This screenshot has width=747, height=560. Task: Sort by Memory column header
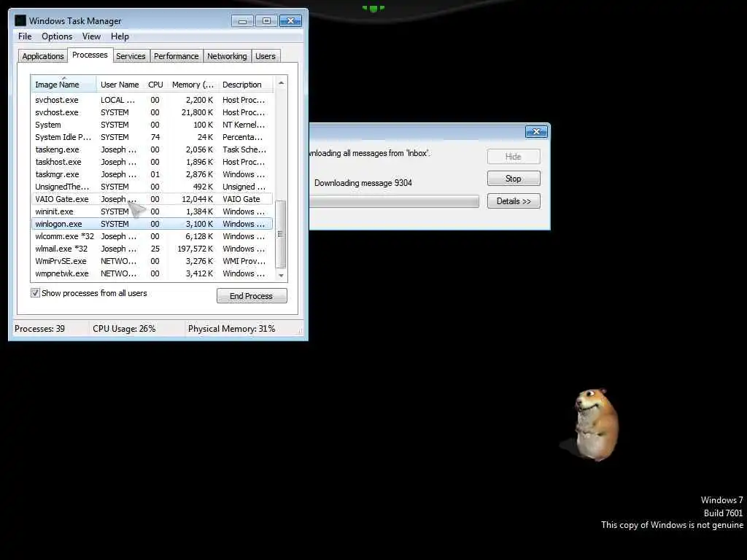pos(193,85)
